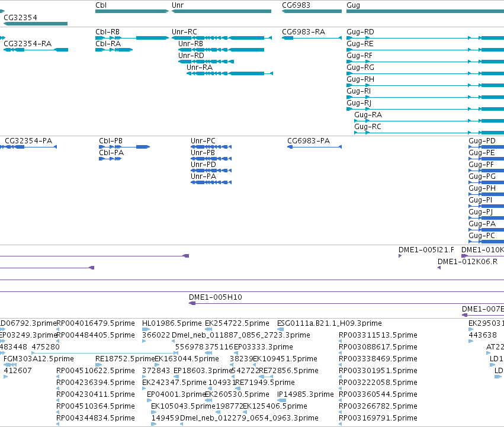Image resolution: width=504 pixels, height=427 pixels.
Task: Click the Cbl-RA transcript glyph
Action: click(114, 50)
